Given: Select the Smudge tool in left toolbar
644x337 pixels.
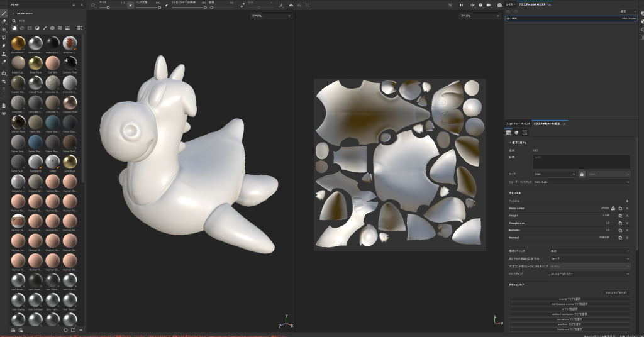Looking at the screenshot, I should click(x=4, y=45).
